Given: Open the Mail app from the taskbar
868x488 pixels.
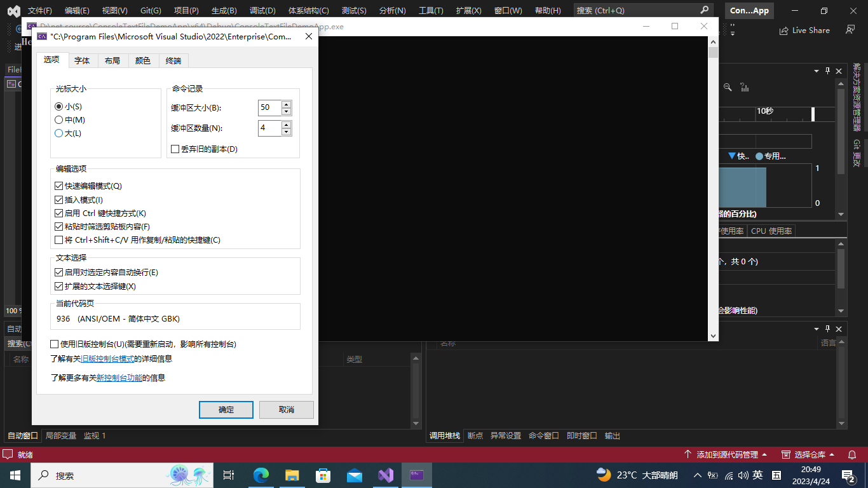Looking at the screenshot, I should point(355,475).
